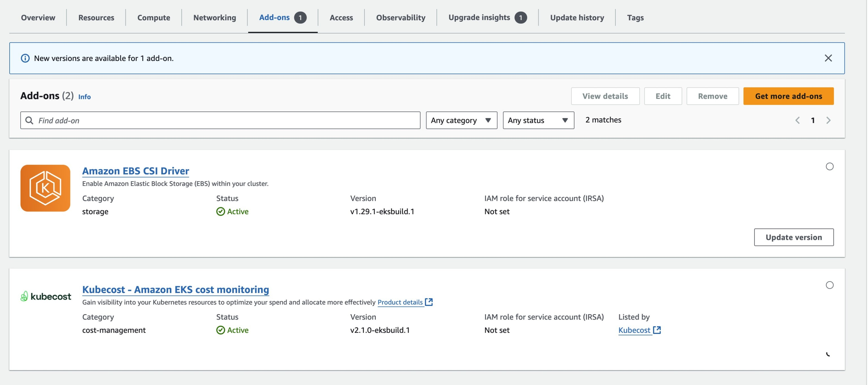The width and height of the screenshot is (868, 385).
Task: Click the Add-ons tab count badge
Action: pyautogui.click(x=300, y=17)
